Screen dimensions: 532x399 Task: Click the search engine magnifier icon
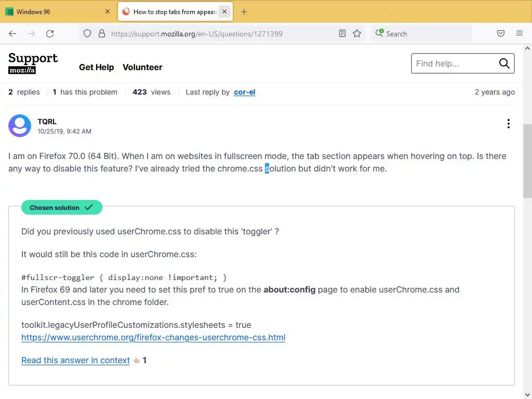point(379,33)
